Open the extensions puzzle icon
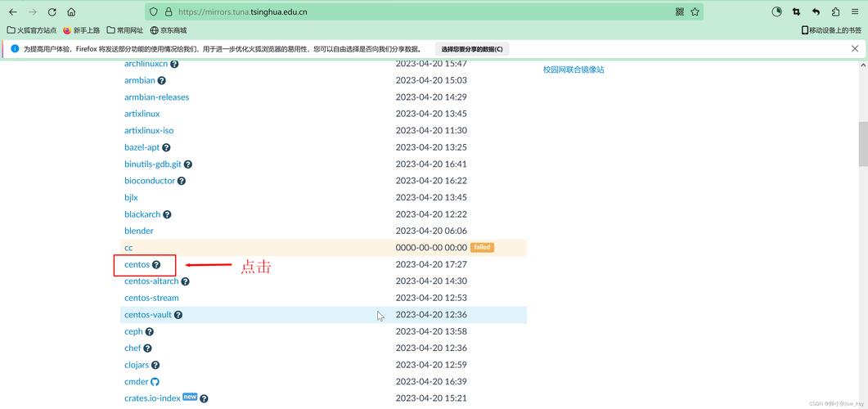Screen dimensions: 868x409 [836, 11]
